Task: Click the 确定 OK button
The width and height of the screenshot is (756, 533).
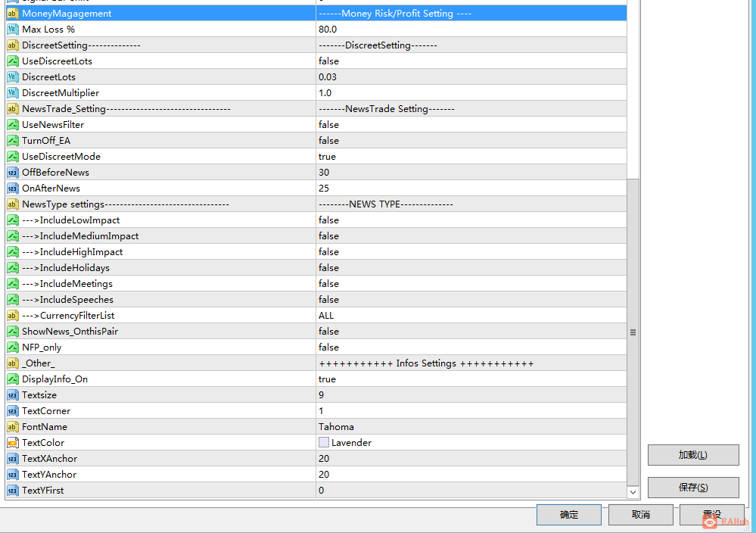Action: point(569,515)
